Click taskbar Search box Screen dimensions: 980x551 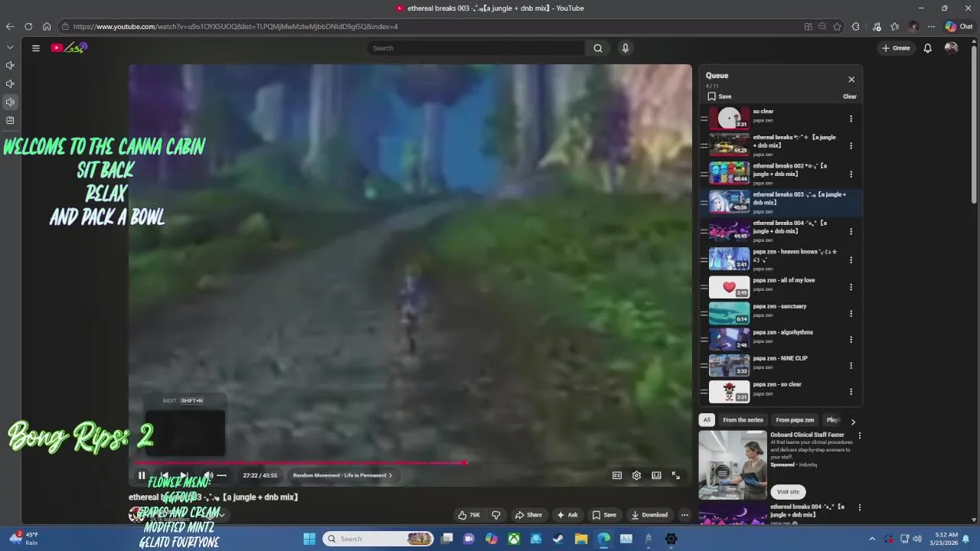[x=378, y=539]
